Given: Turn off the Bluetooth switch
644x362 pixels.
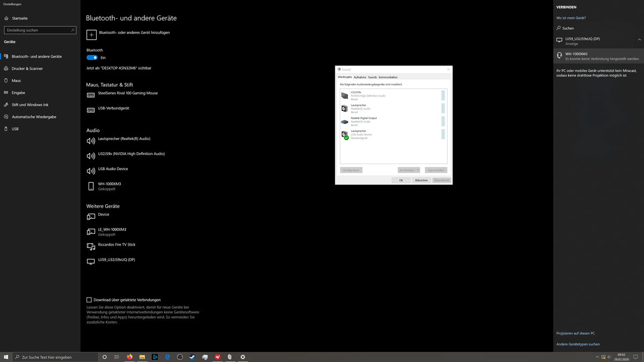Looking at the screenshot, I should (x=91, y=57).
